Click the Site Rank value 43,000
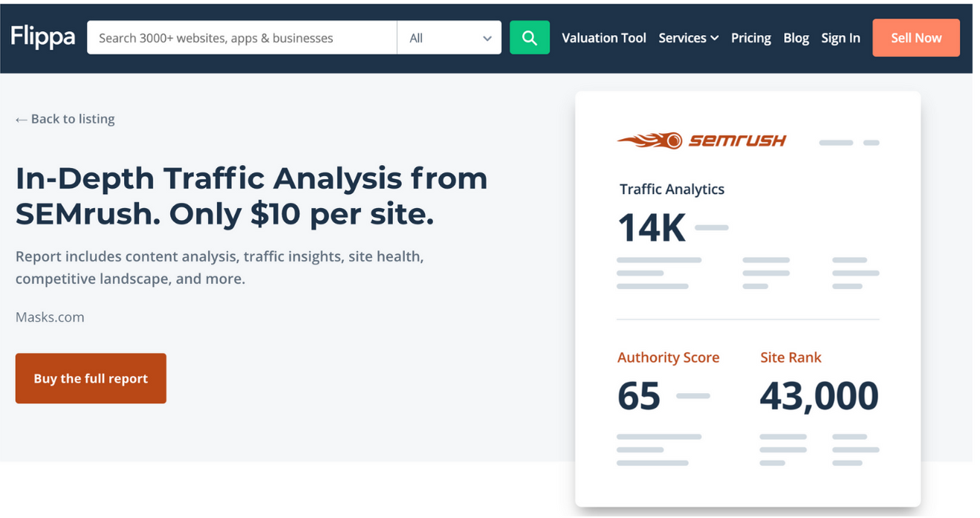Image resolution: width=980 pixels, height=518 pixels. [818, 396]
